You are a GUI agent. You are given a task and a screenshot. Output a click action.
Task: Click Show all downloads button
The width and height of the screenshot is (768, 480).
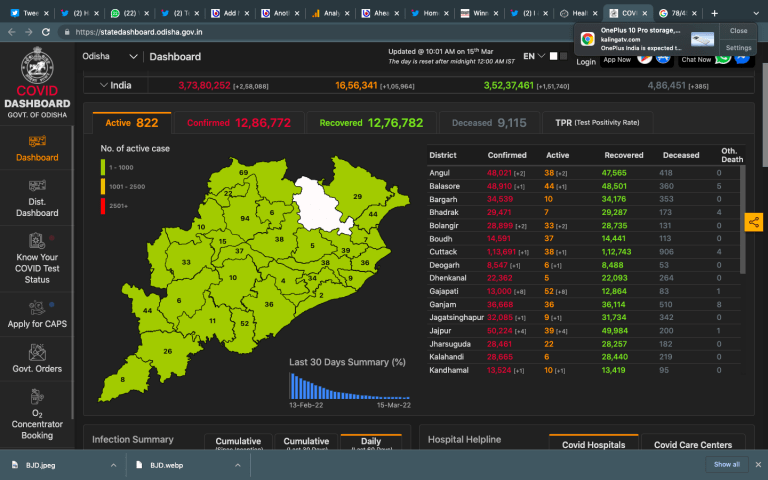727,464
